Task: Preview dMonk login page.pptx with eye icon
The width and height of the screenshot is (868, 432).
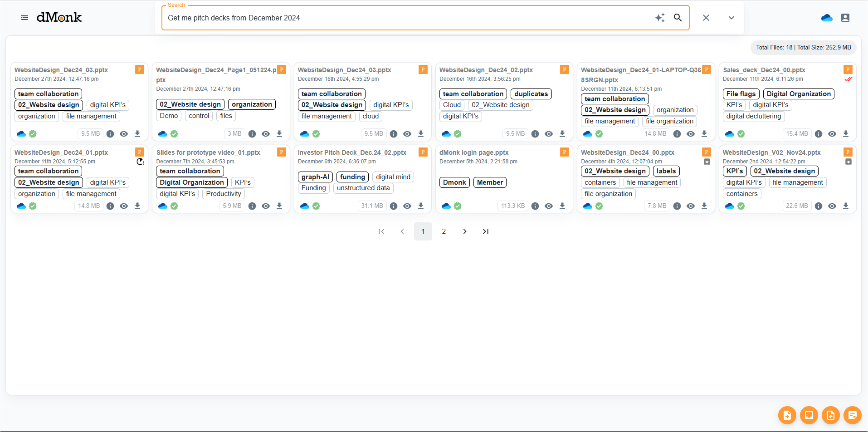Action: [549, 206]
